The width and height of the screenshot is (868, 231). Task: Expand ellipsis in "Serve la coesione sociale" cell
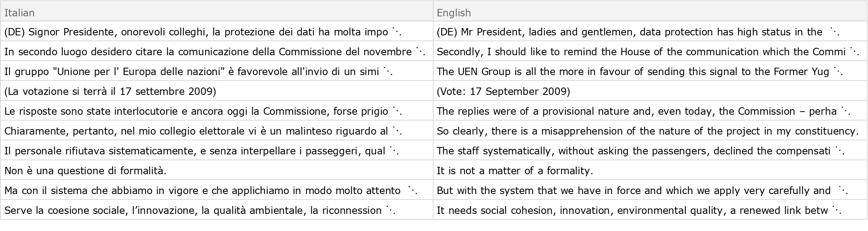point(391,210)
